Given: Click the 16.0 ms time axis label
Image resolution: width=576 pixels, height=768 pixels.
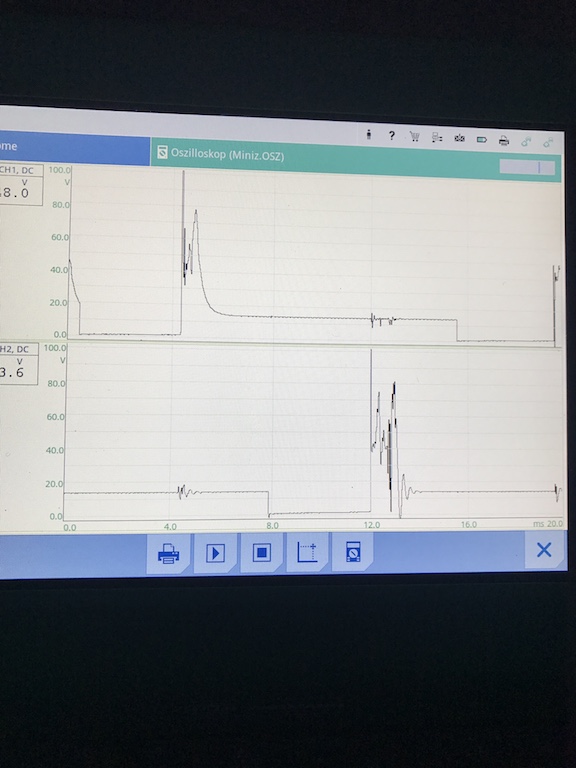Looking at the screenshot, I should click(469, 524).
